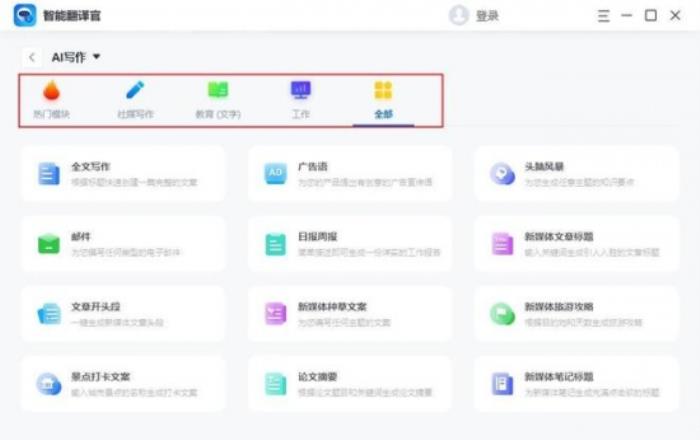Switch to the 热门模块 tab
The image size is (700, 440).
pyautogui.click(x=51, y=100)
